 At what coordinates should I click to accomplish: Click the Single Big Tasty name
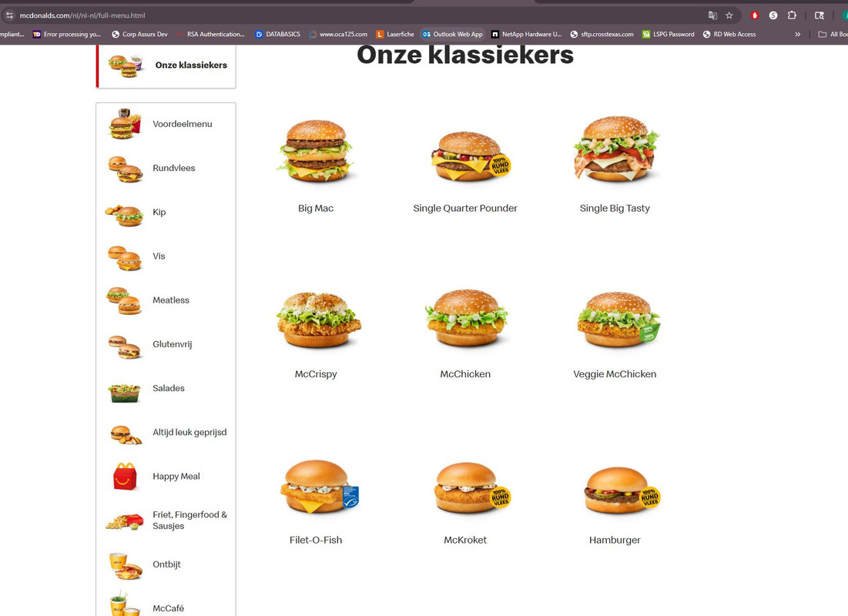click(615, 208)
